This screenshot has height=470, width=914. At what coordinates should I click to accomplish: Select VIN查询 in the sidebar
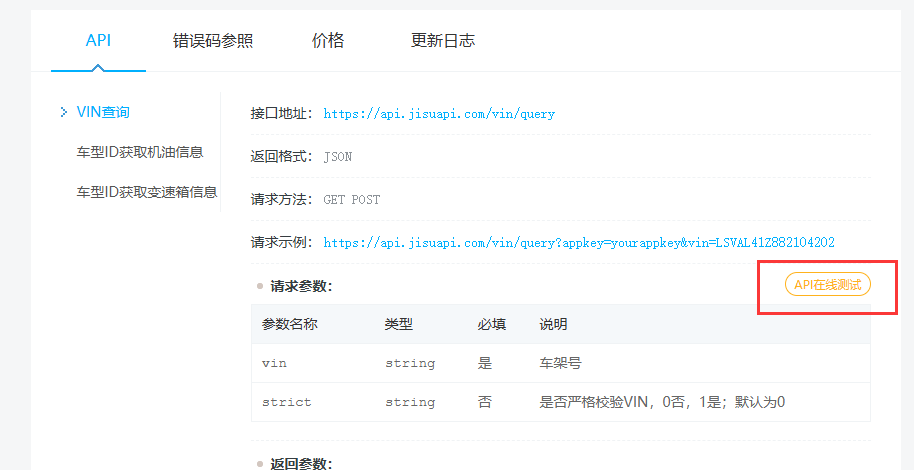pos(103,113)
